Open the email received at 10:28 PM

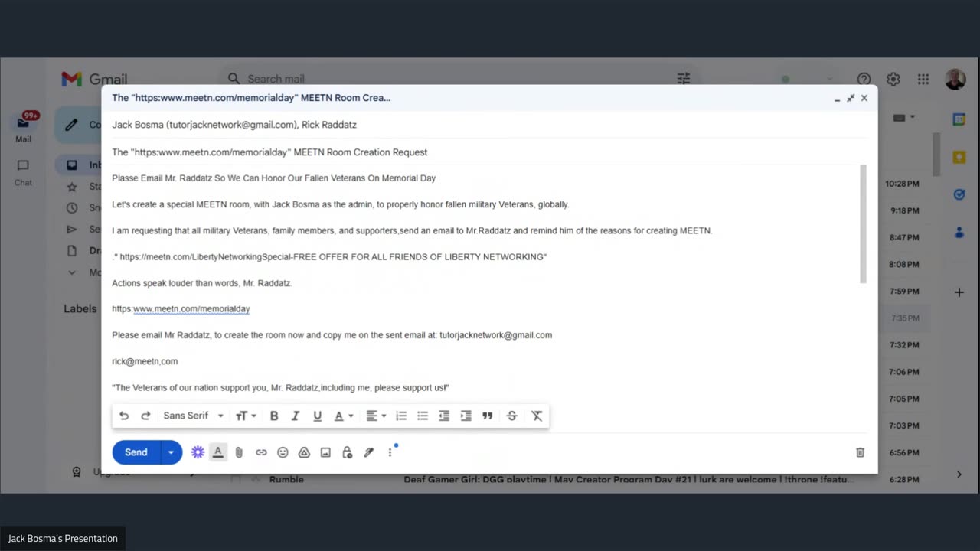[x=902, y=184]
